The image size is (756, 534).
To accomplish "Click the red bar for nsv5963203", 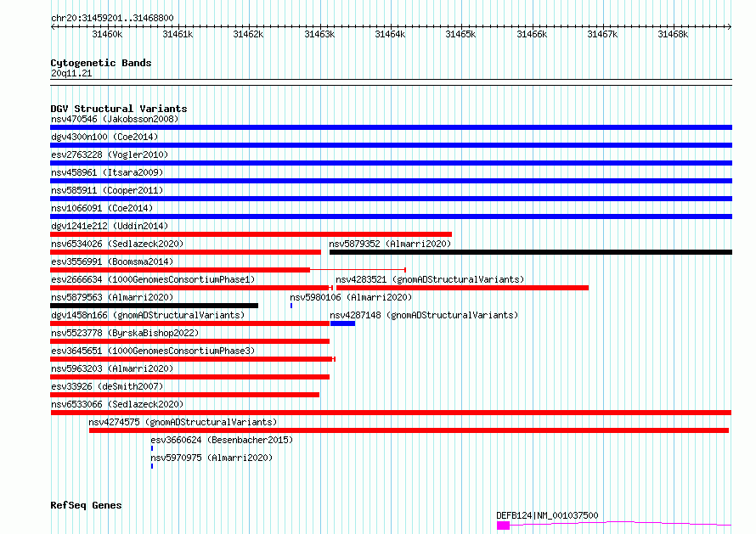I will point(190,377).
